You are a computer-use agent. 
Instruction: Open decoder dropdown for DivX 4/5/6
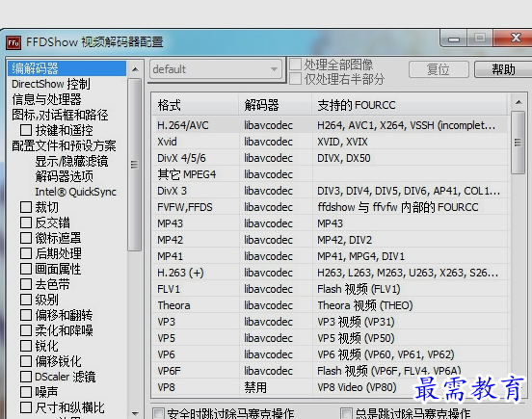pos(268,158)
